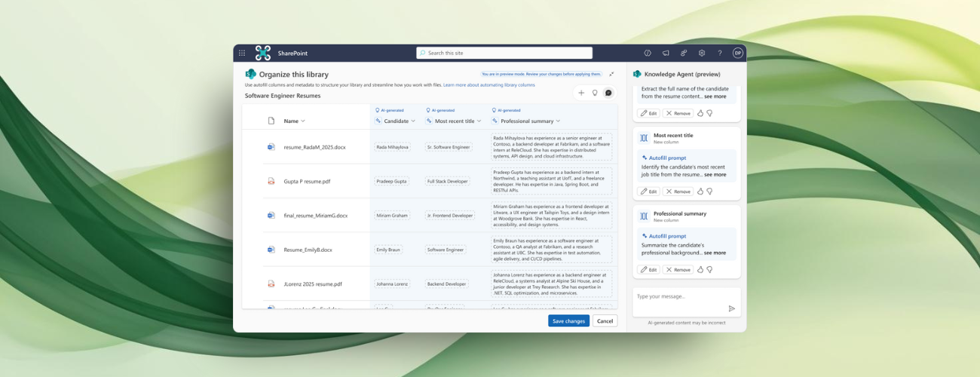This screenshot has height=377, width=980.
Task: Open the share/connections icon in header
Action: coord(684,53)
